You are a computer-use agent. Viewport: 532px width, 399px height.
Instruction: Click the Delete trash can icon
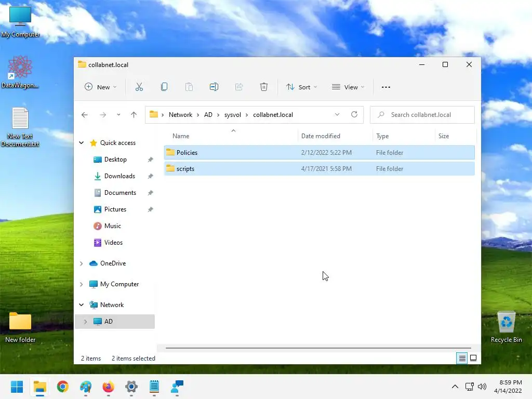coord(263,87)
